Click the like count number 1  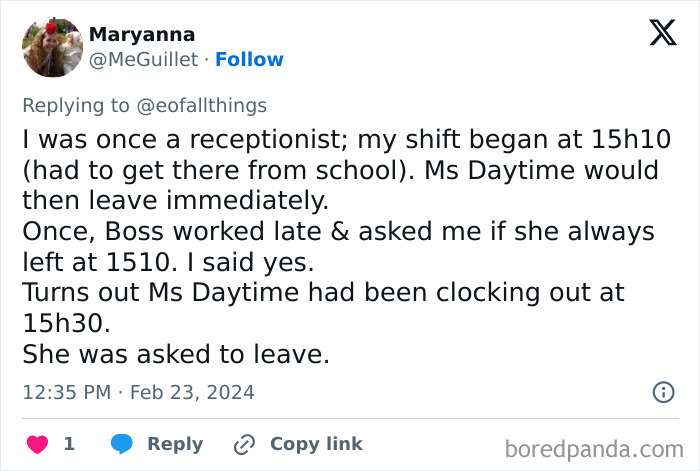(69, 443)
